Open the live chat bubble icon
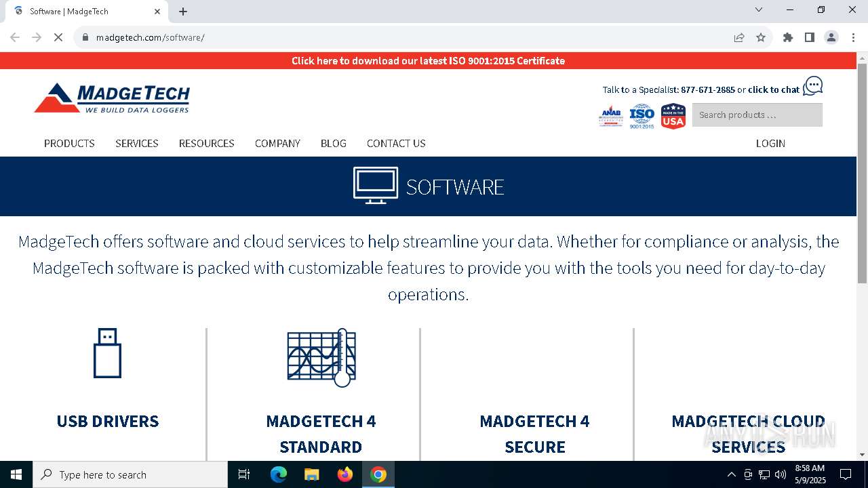868x488 pixels. click(812, 86)
